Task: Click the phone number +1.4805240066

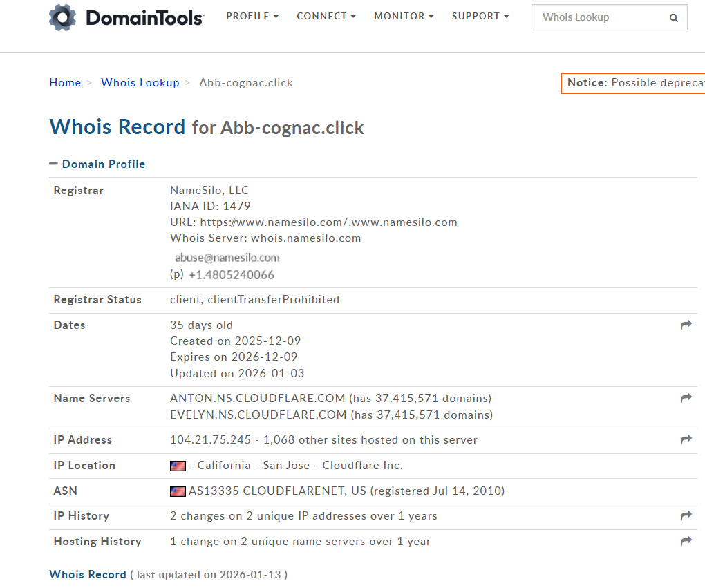Action: tap(231, 275)
